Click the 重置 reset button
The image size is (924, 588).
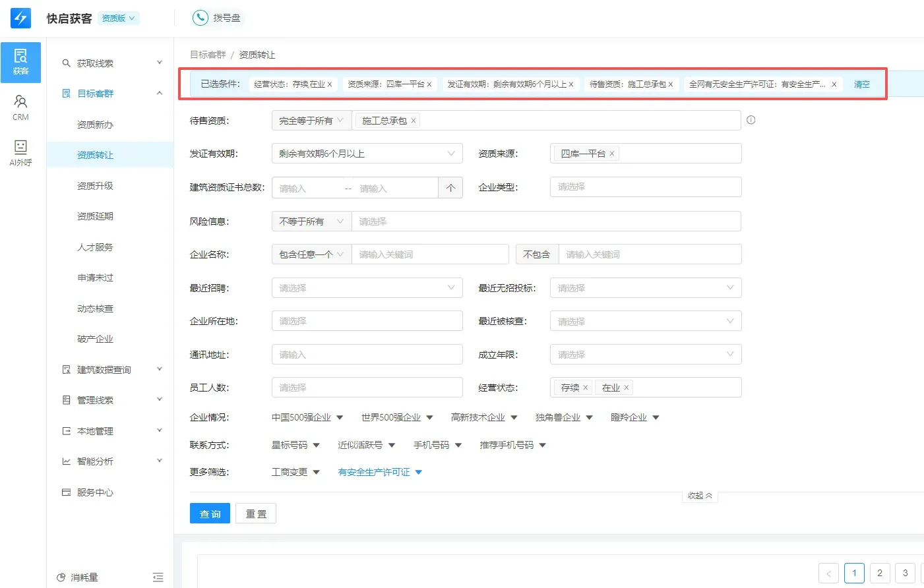click(256, 514)
